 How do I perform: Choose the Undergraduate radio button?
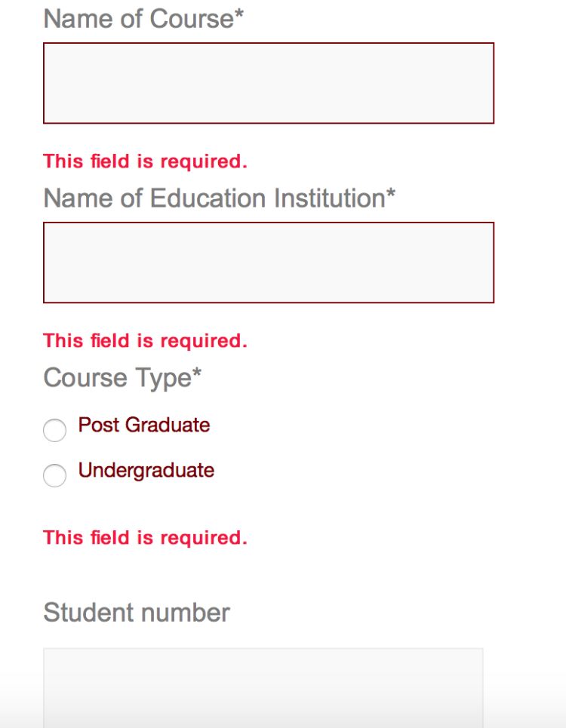pyautogui.click(x=54, y=476)
